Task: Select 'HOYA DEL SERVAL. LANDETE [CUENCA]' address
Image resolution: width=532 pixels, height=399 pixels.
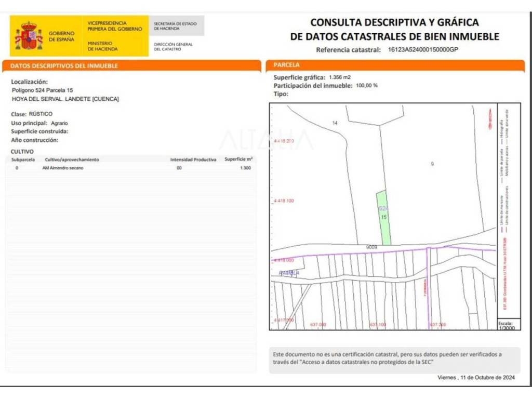Action: tap(65, 99)
